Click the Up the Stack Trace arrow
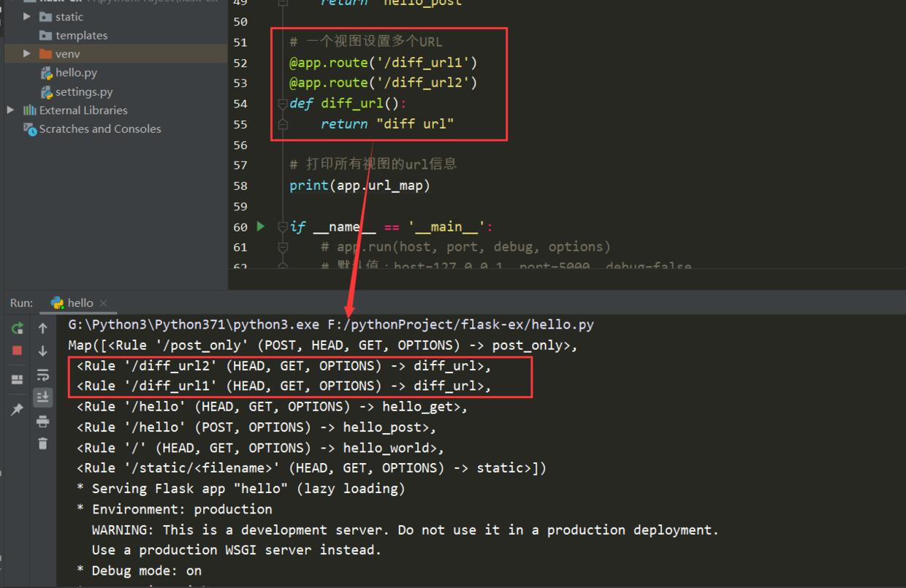 pos(43,329)
